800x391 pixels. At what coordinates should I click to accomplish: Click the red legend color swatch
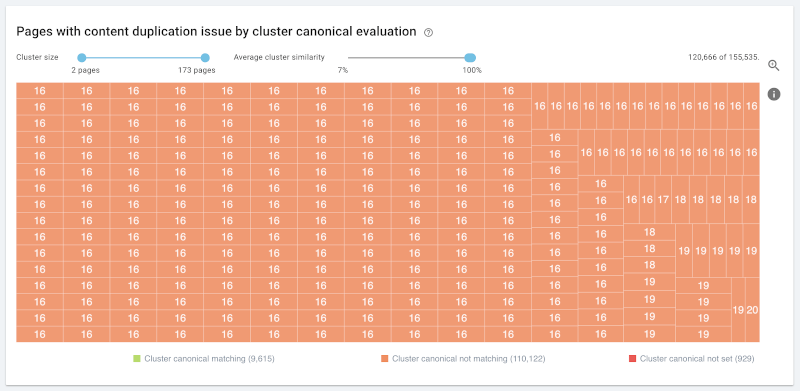[x=632, y=359]
